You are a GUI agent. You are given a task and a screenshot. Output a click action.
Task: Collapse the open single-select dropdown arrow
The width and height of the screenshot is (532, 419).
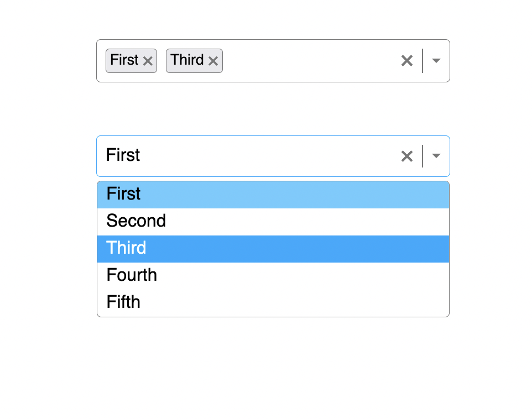436,156
